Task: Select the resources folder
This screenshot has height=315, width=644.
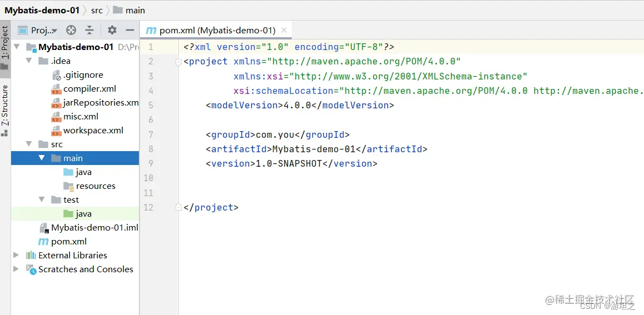Action: 76,186
